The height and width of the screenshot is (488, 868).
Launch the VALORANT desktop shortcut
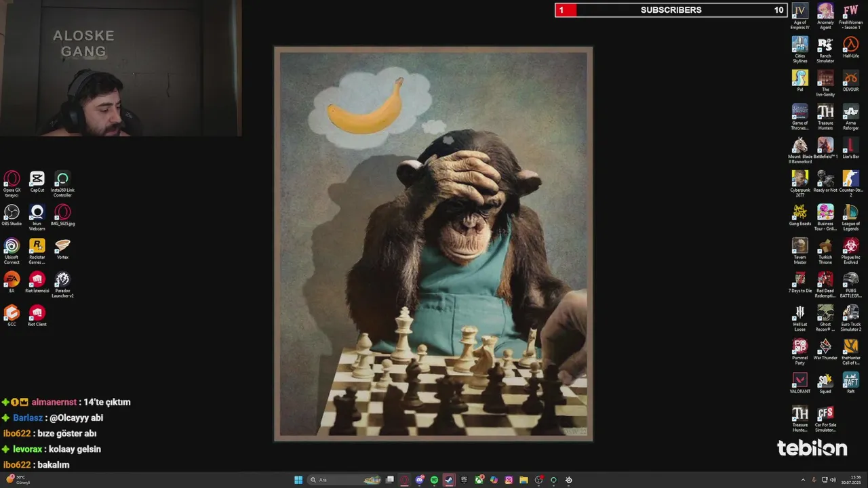tap(800, 383)
